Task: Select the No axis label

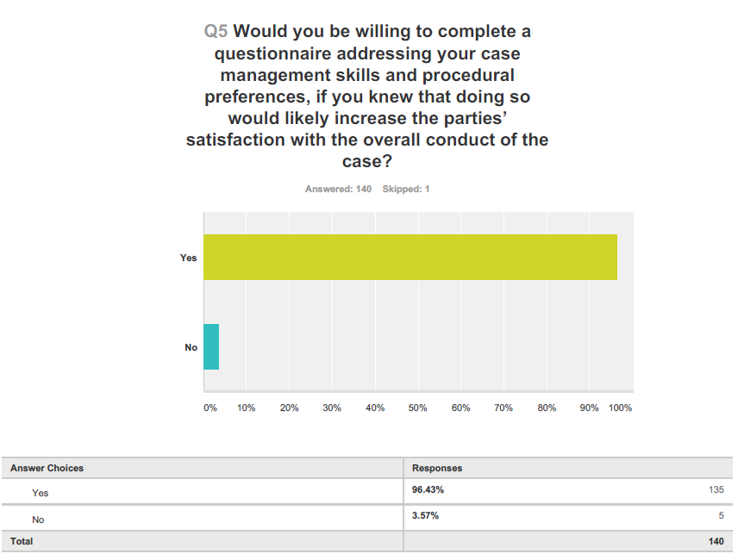Action: 191,347
